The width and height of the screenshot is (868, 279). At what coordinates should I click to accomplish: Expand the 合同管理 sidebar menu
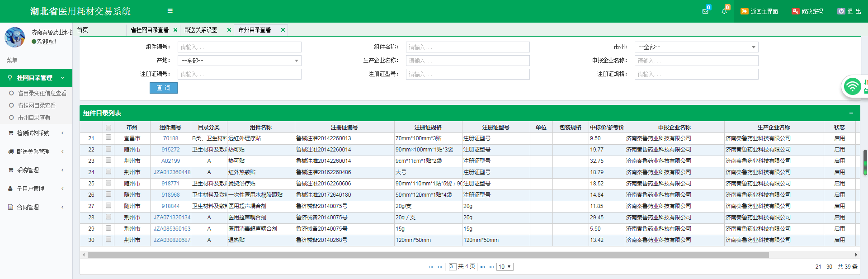pyautogui.click(x=36, y=207)
